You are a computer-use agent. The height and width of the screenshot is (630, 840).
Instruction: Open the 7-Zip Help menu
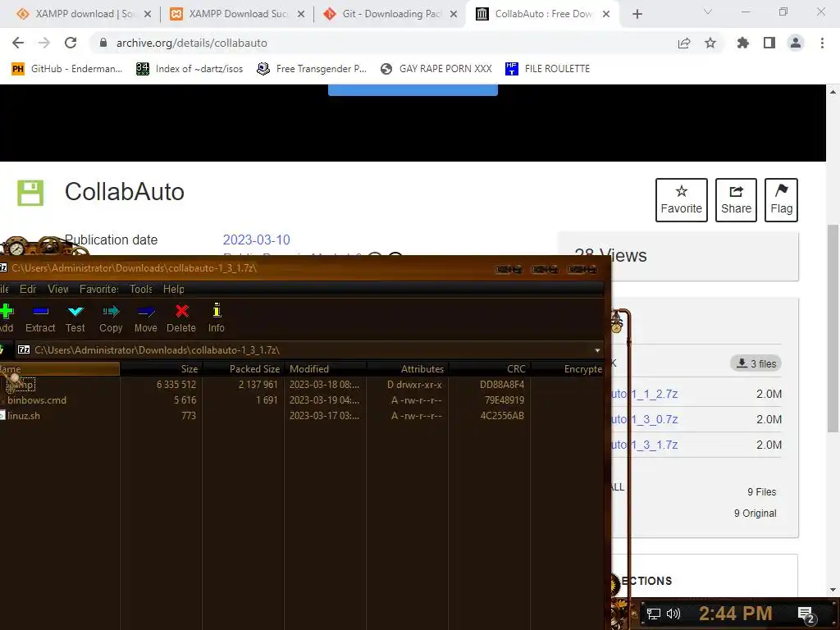coord(174,290)
